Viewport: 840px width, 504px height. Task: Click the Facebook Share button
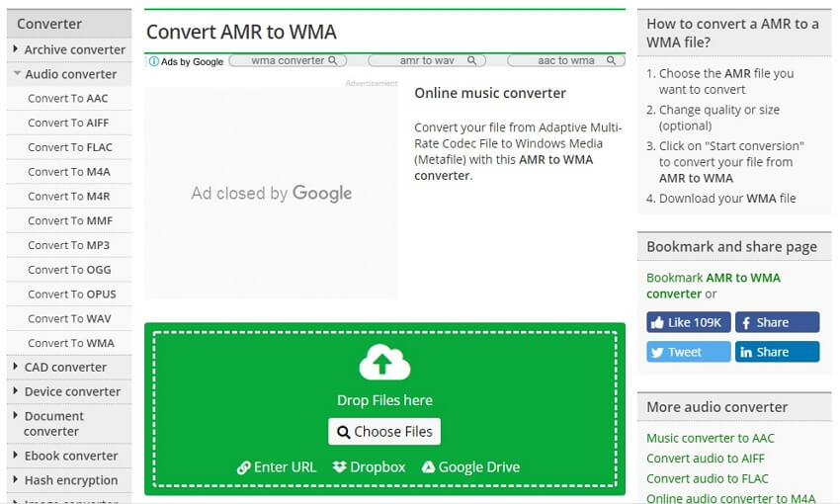(x=778, y=322)
